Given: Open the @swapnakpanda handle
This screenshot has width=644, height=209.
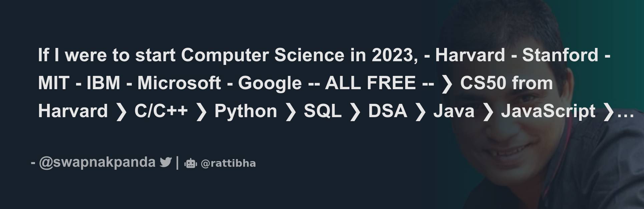Looking at the screenshot, I should pyautogui.click(x=97, y=162).
